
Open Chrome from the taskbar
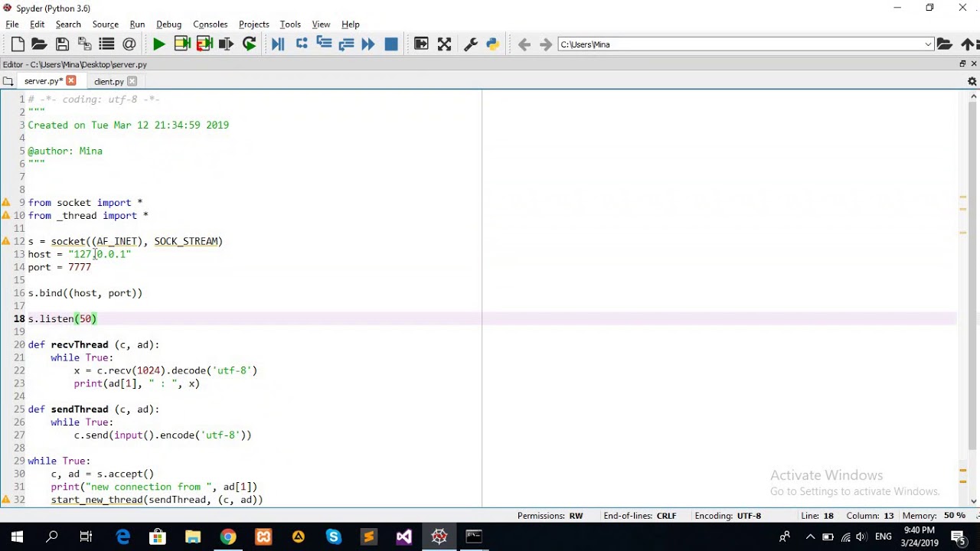(227, 536)
